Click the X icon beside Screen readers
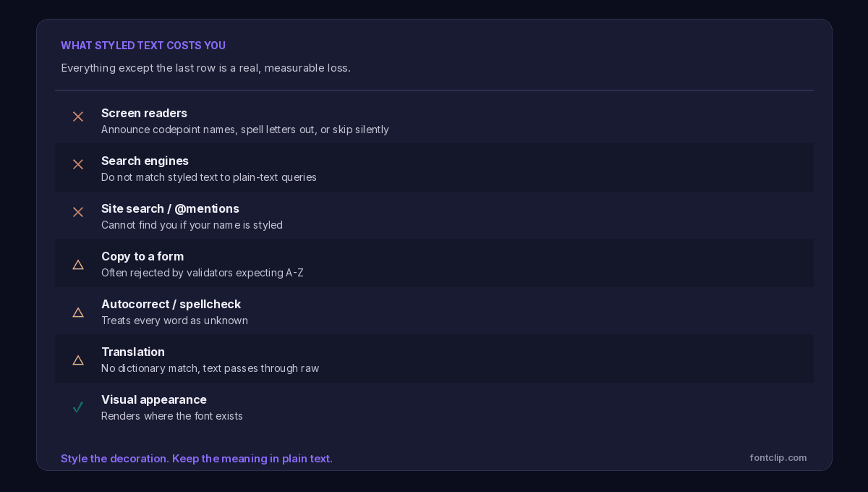The image size is (868, 492). [x=78, y=116]
